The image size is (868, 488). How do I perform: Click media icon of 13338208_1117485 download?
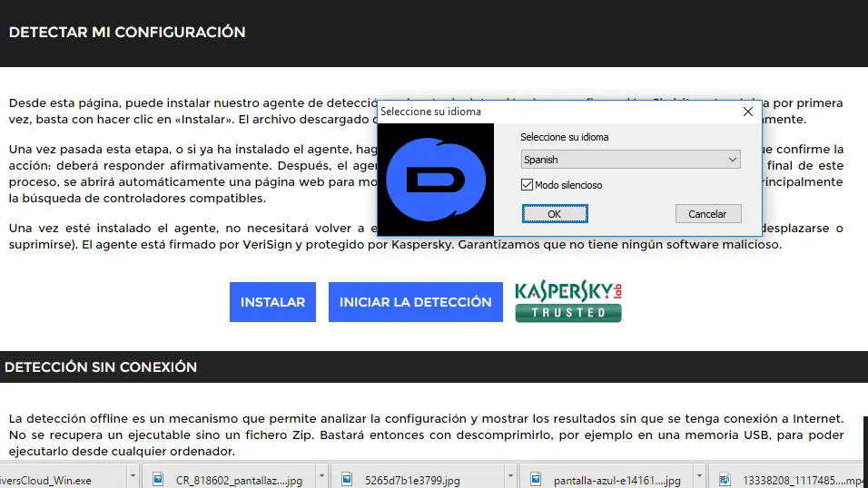pyautogui.click(x=725, y=479)
